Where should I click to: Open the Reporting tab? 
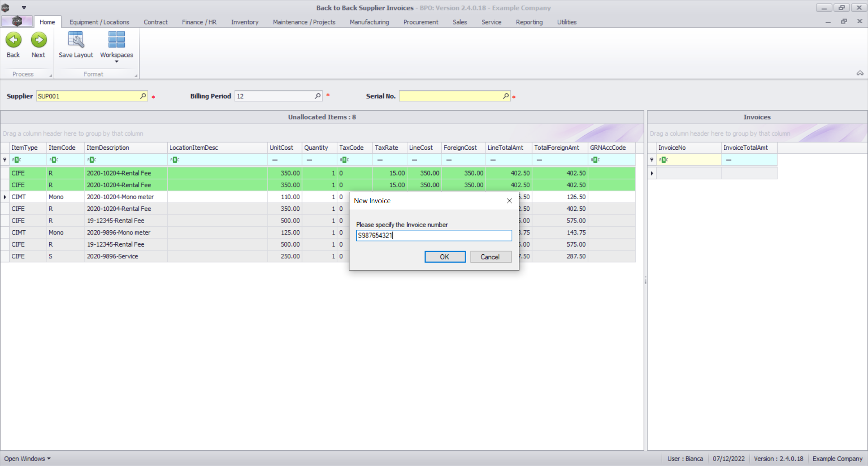pos(529,22)
